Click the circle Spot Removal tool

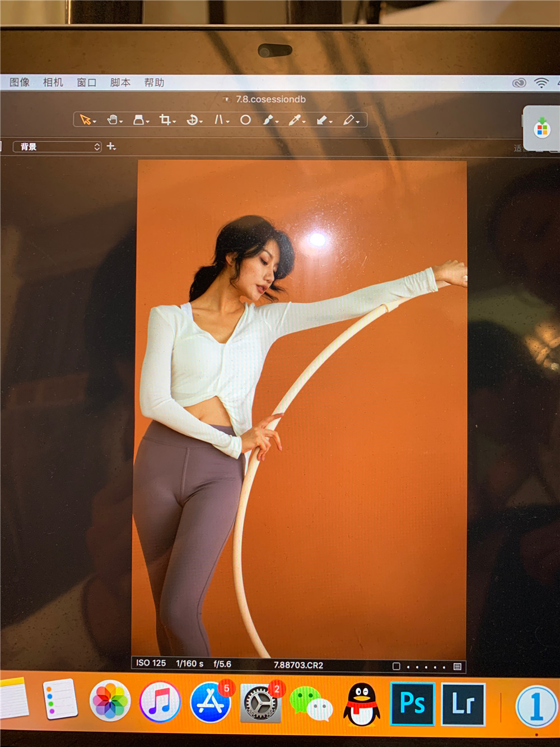click(x=245, y=120)
